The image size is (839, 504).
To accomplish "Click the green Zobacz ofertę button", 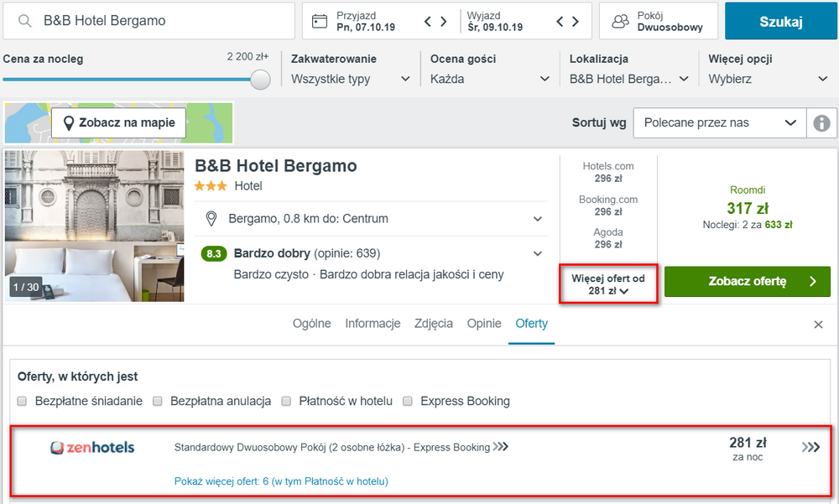I will (747, 282).
